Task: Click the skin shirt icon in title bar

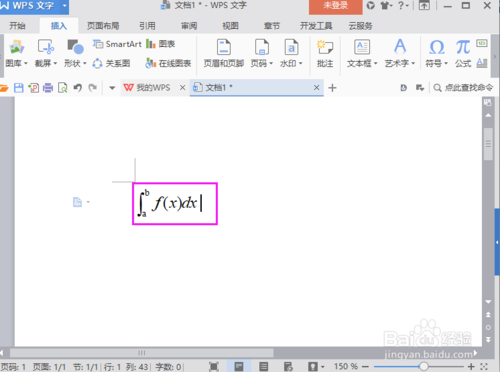Action: coord(386,6)
